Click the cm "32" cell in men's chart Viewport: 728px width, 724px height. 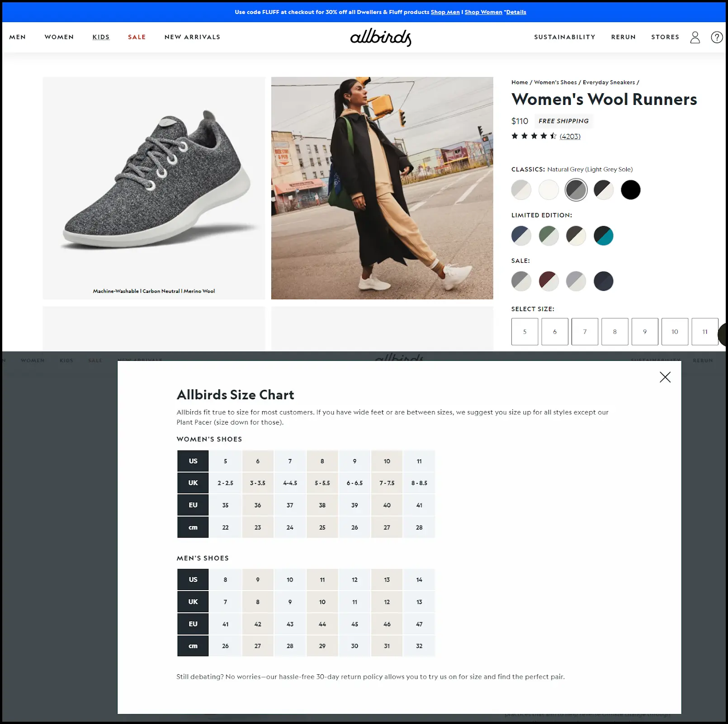(419, 646)
